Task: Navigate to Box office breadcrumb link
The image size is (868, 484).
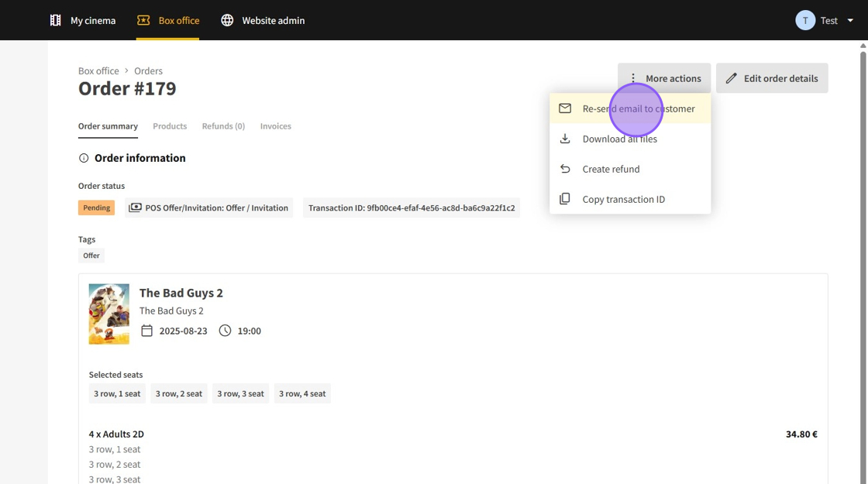Action: tap(98, 70)
